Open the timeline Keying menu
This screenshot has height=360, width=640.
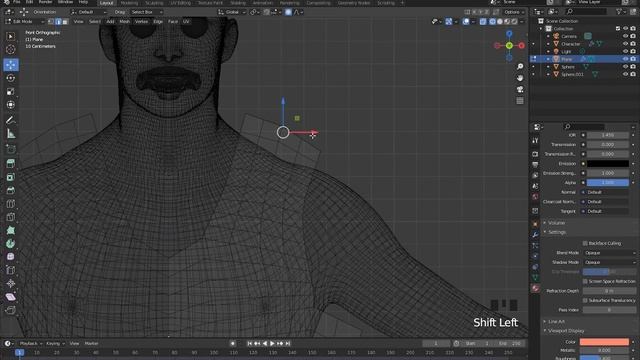(55, 344)
